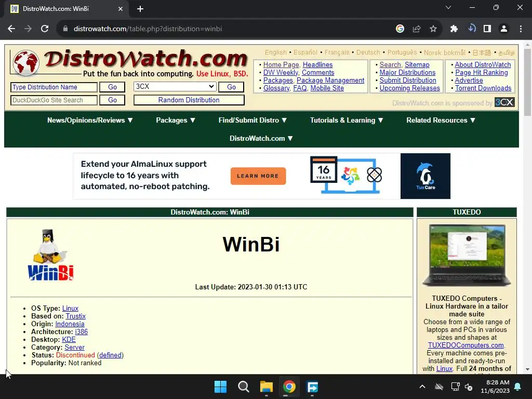Image resolution: width=532 pixels, height=399 pixels.
Task: Open a new tab with plus icon
Action: pyautogui.click(x=140, y=9)
